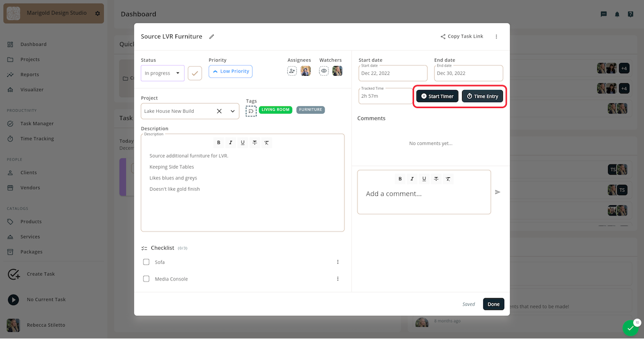Toggle strikethrough in the comment toolbar
The image size is (644, 339).
[x=436, y=179]
